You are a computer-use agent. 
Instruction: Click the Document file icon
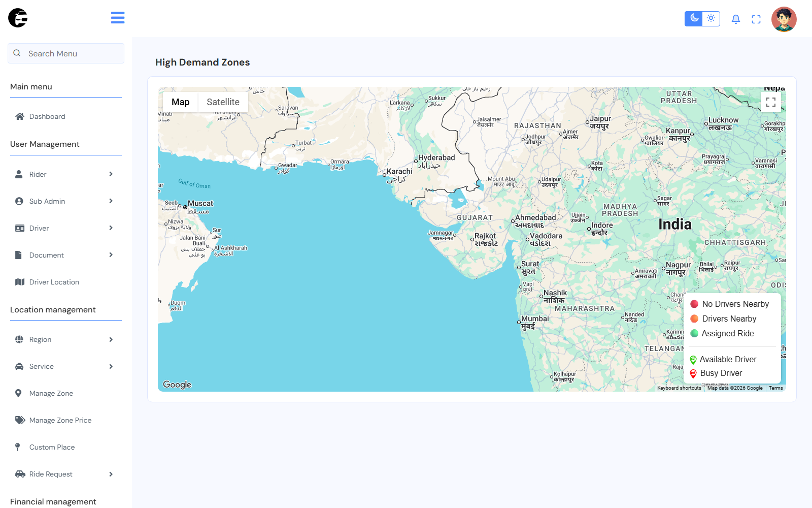pyautogui.click(x=18, y=255)
